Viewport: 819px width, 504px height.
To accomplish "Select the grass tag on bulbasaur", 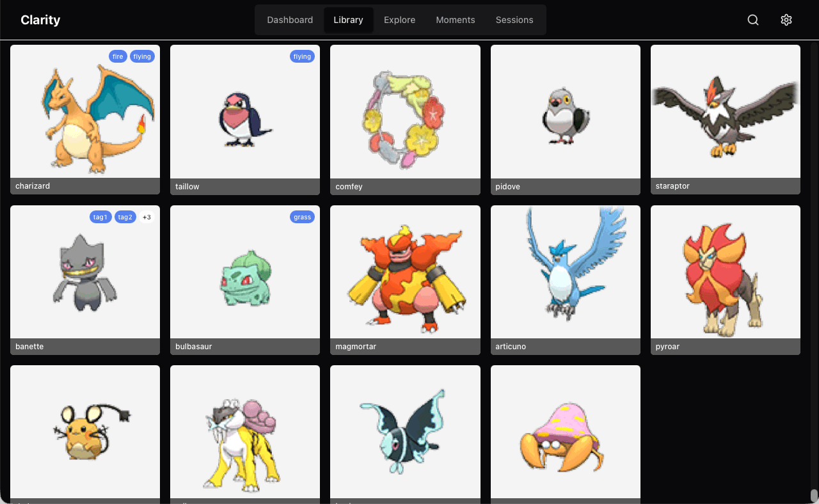I will pyautogui.click(x=302, y=217).
